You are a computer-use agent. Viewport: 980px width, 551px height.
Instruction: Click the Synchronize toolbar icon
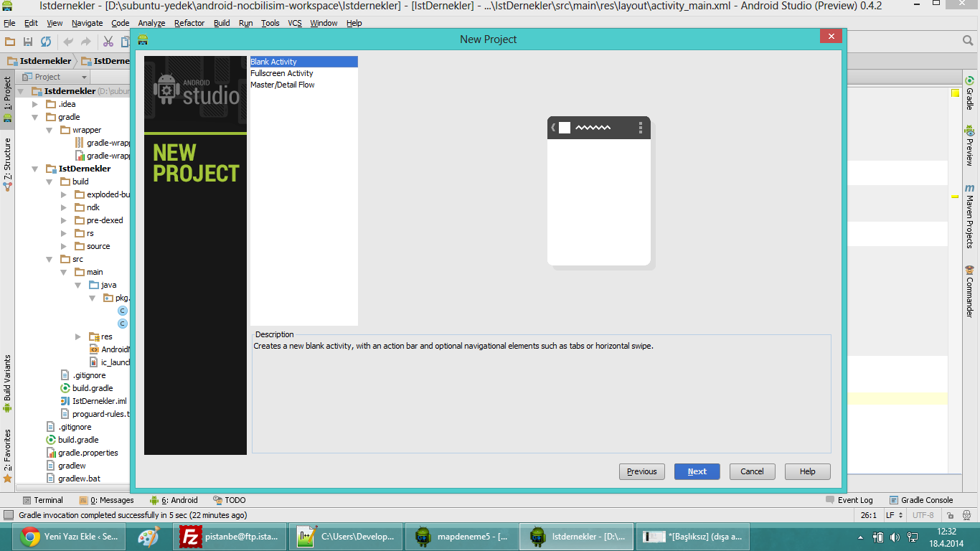(x=46, y=42)
